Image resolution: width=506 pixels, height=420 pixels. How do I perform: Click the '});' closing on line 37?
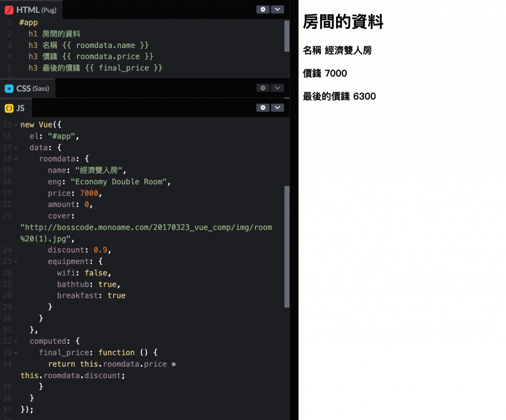[27, 409]
